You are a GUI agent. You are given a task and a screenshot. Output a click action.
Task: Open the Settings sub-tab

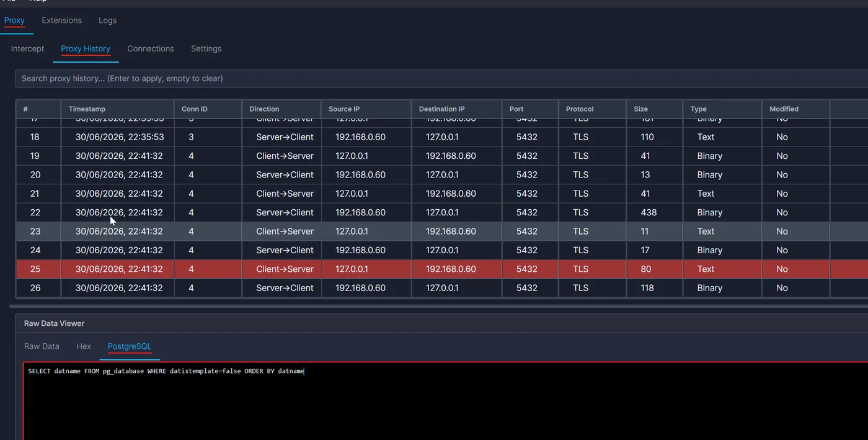pyautogui.click(x=206, y=48)
